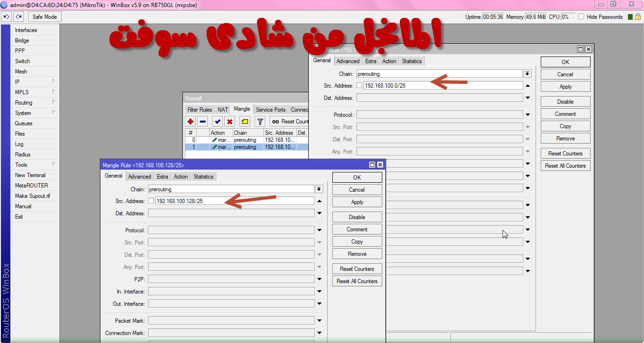Open the Chain dropdown in the 192.168.100.128/25 rule
Image resolution: width=644 pixels, height=343 pixels.
point(319,189)
